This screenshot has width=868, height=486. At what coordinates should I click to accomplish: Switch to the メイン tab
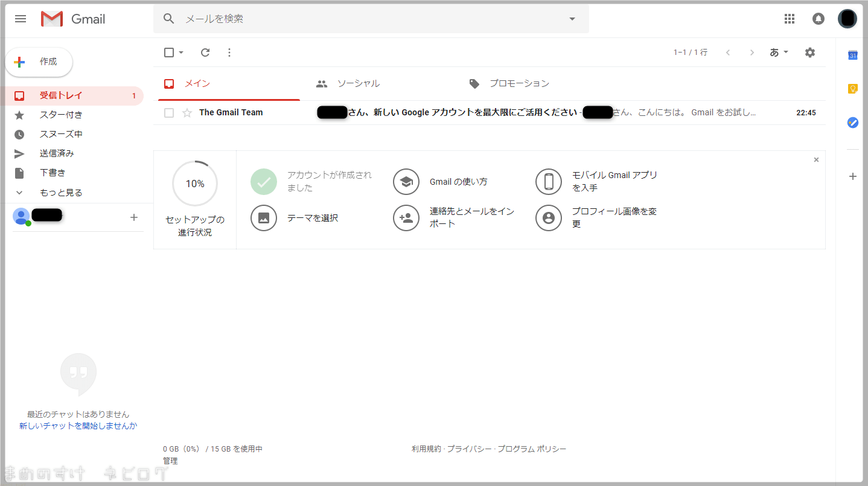click(229, 84)
